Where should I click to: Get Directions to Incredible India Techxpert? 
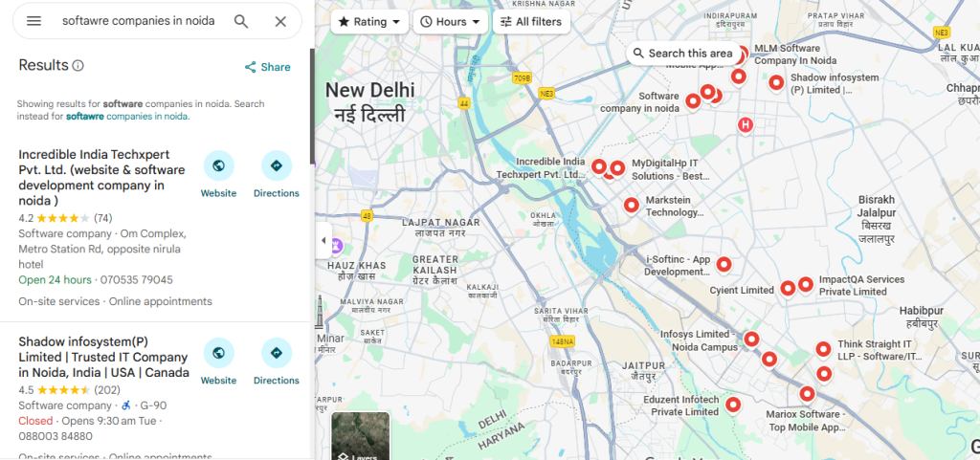tap(277, 175)
